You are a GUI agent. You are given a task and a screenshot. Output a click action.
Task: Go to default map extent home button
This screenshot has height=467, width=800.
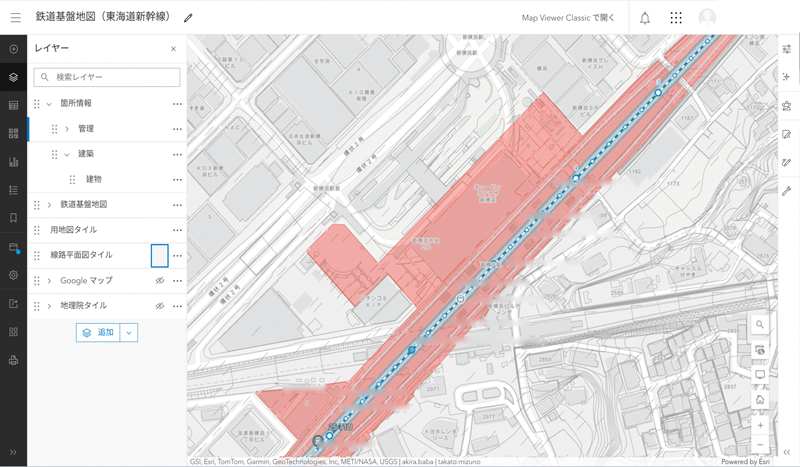point(760,400)
